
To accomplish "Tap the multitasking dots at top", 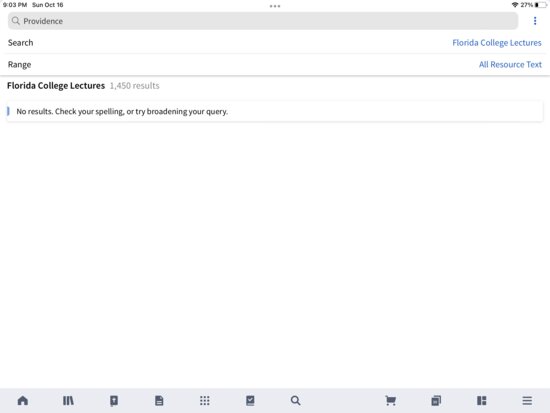I will [x=275, y=6].
